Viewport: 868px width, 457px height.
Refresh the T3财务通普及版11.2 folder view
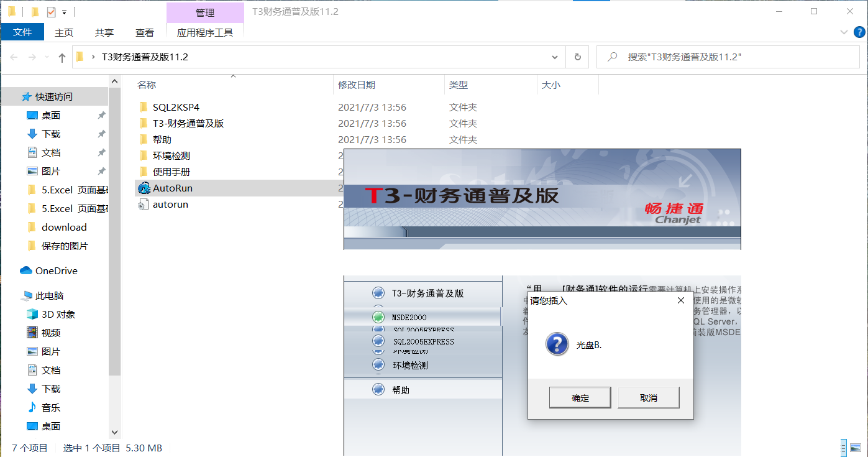coord(577,57)
